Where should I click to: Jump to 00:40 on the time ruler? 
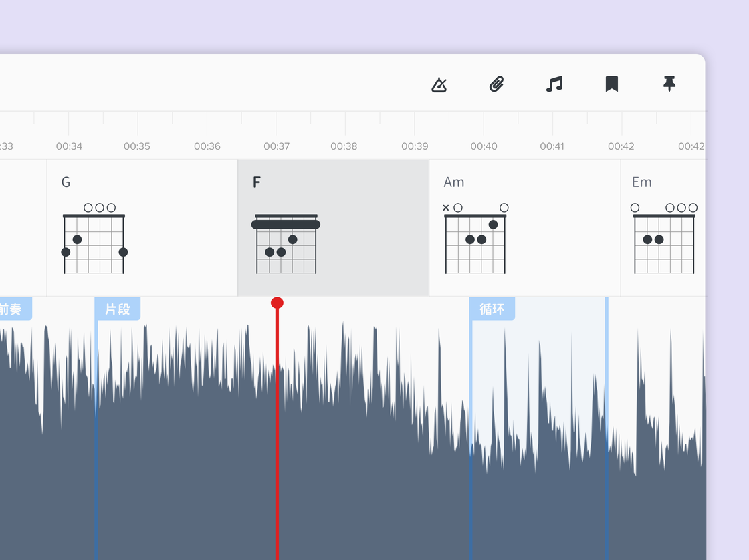484,146
